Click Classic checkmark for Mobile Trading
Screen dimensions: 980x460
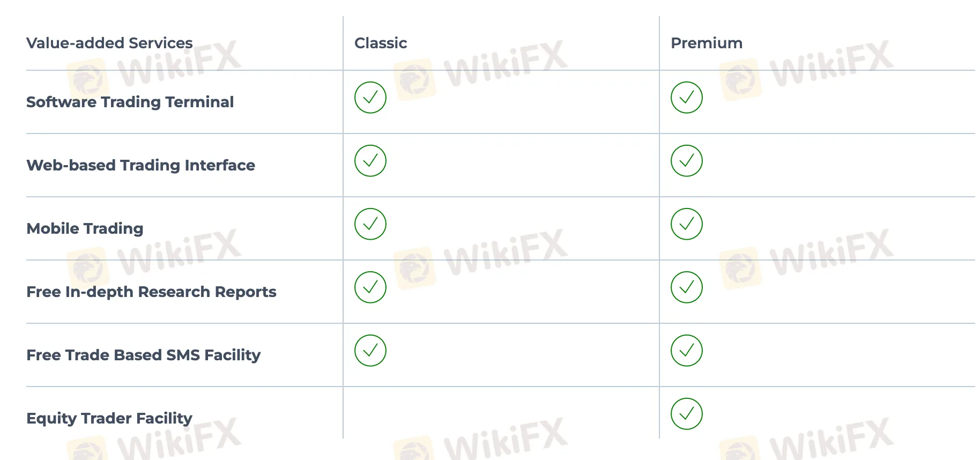pyautogui.click(x=370, y=224)
